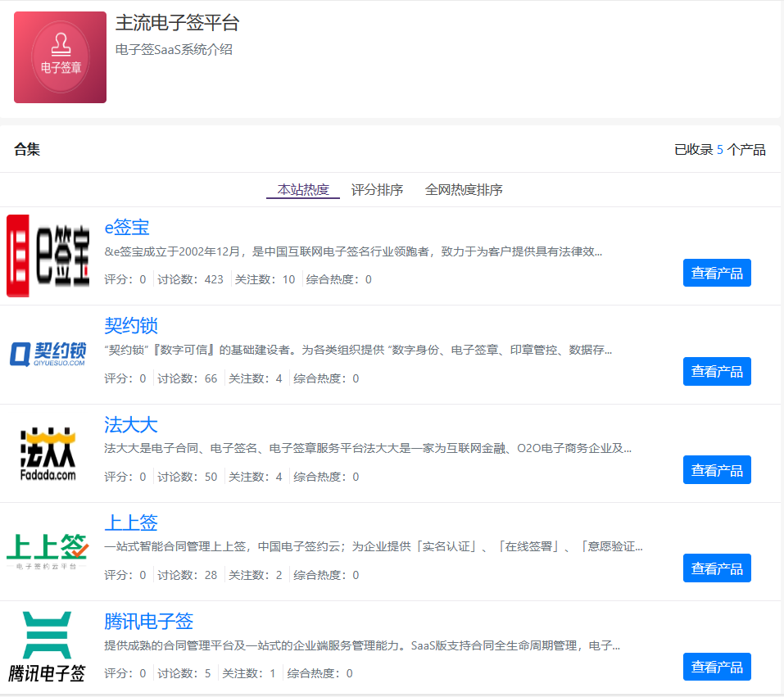Image resolution: width=784 pixels, height=697 pixels.
Task: Click 关注数：10 in e签宝 row
Action: [x=265, y=279]
